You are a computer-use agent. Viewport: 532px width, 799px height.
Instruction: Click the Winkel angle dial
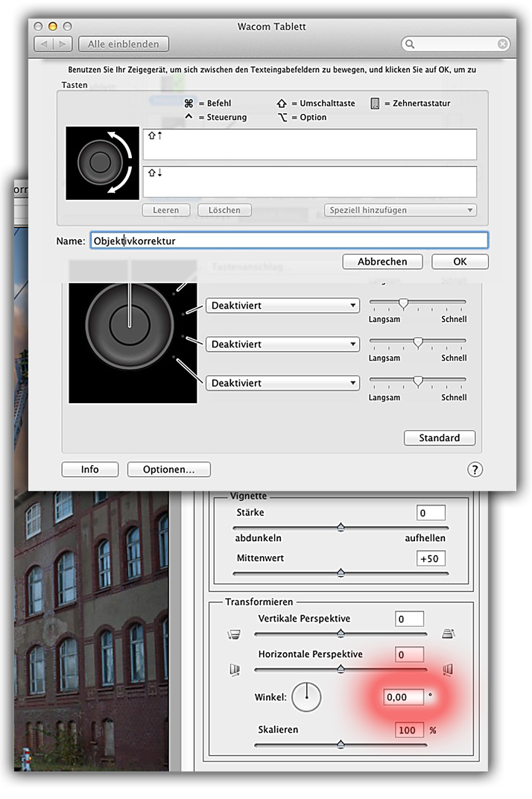[307, 697]
